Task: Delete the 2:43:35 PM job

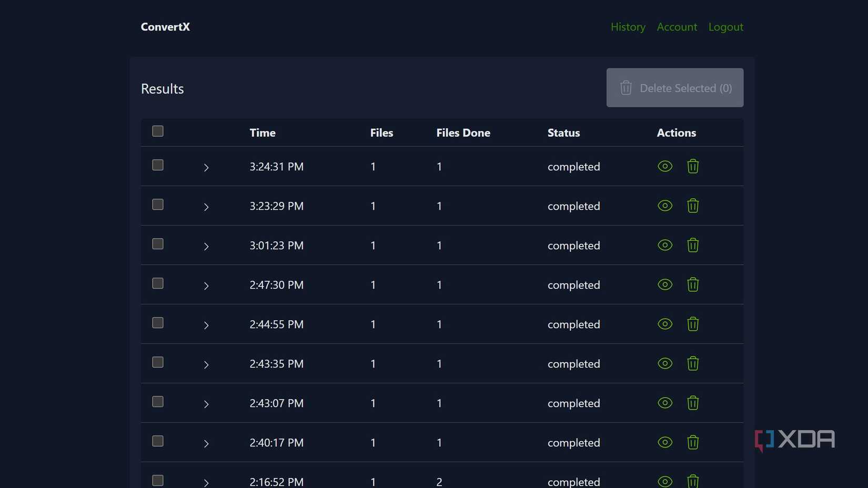Action: [693, 363]
